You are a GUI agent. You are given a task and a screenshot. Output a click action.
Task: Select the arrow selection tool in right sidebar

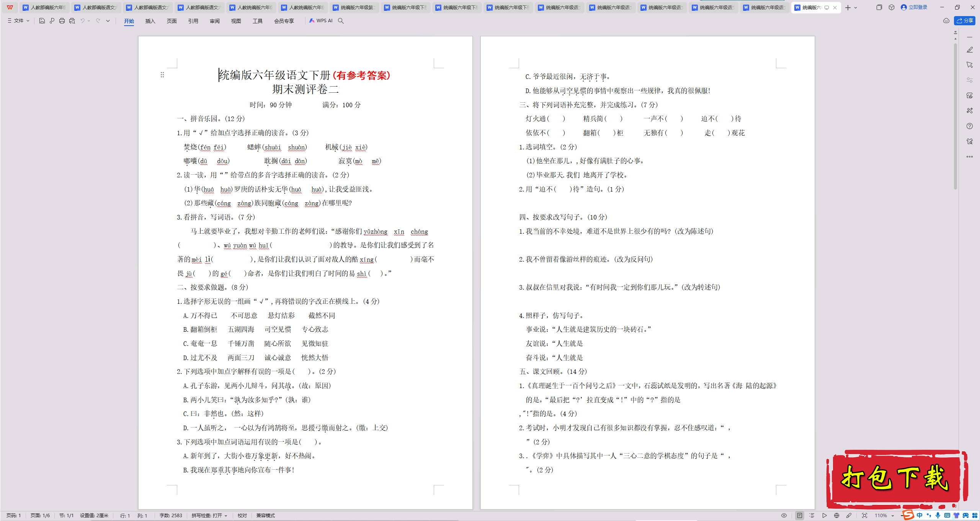(x=970, y=65)
